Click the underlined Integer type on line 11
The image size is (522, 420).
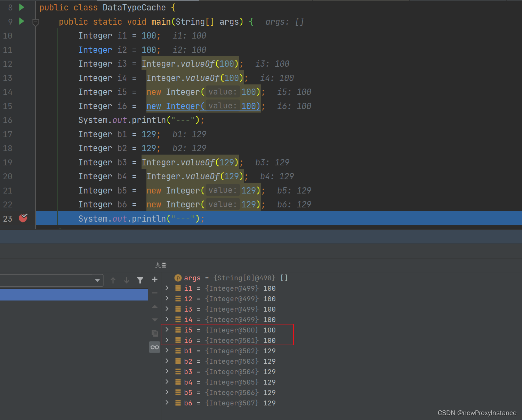pos(95,50)
